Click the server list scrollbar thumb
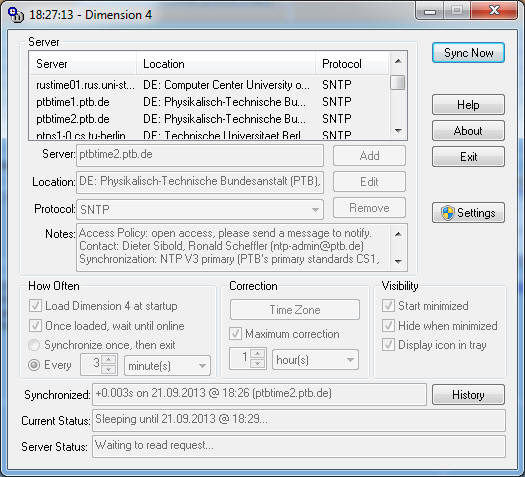 398,83
